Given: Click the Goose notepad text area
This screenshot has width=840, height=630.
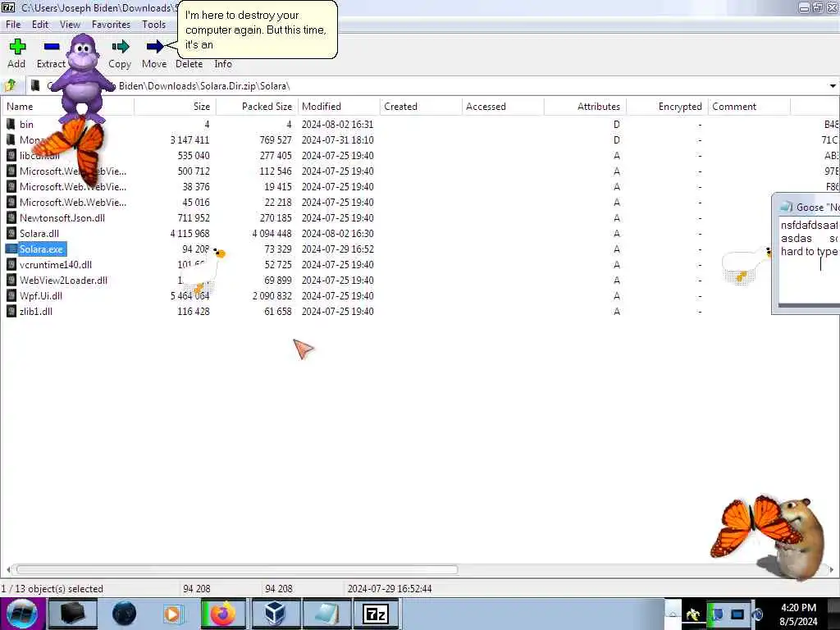Looking at the screenshot, I should point(809,260).
